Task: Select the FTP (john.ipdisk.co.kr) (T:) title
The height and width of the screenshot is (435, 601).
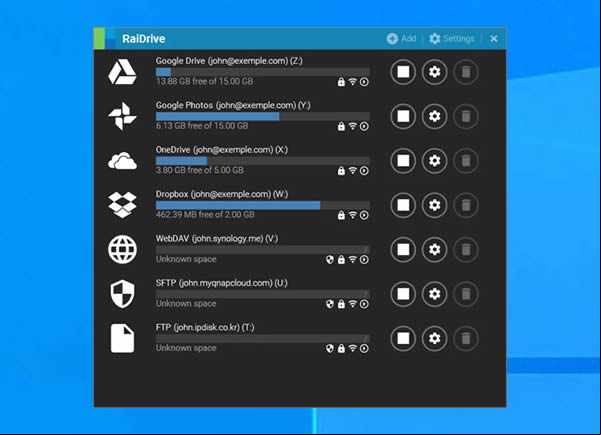Action: (205, 328)
